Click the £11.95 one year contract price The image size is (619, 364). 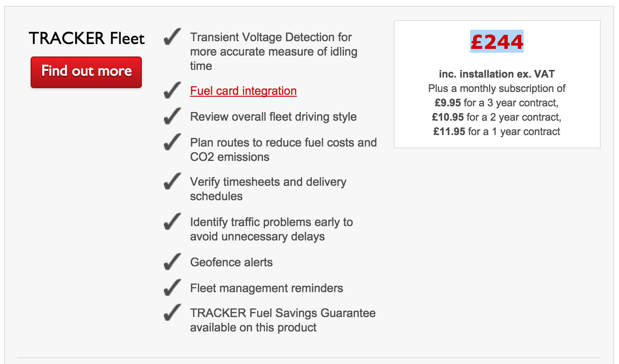449,132
